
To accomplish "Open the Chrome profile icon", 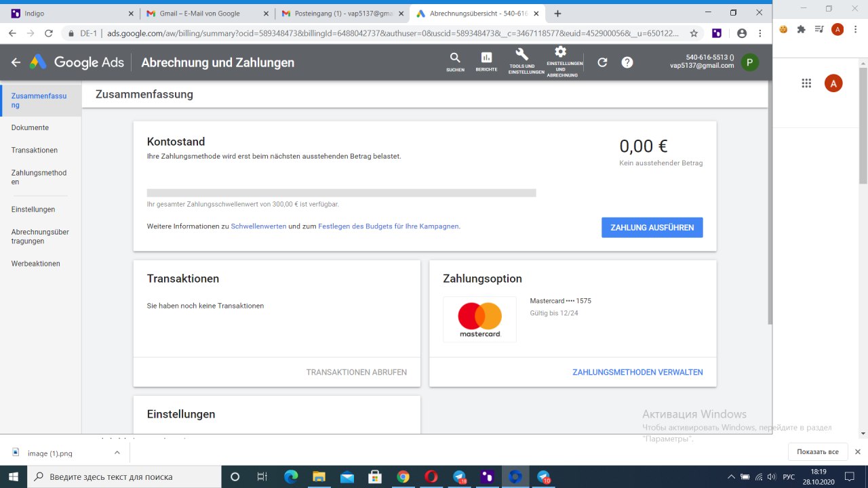I will tap(742, 33).
